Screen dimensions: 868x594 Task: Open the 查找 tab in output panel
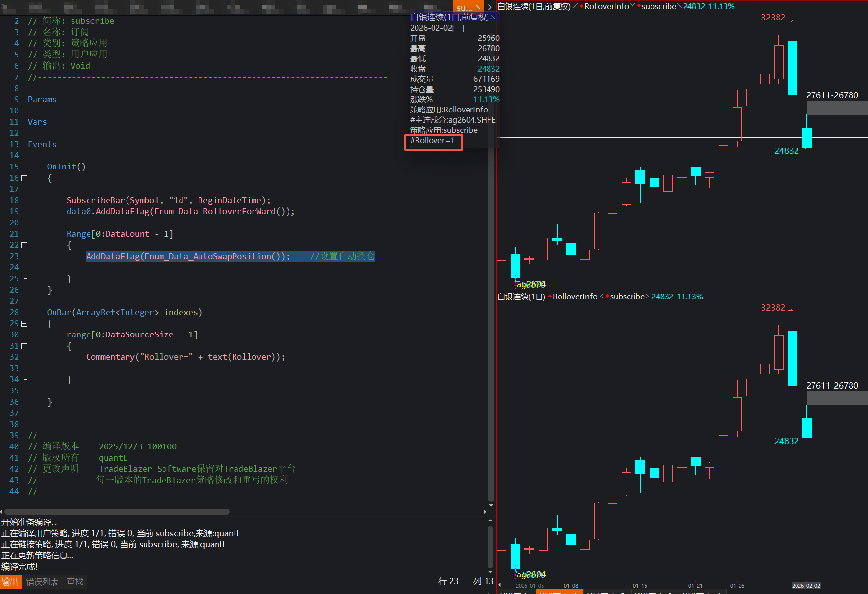tap(75, 582)
